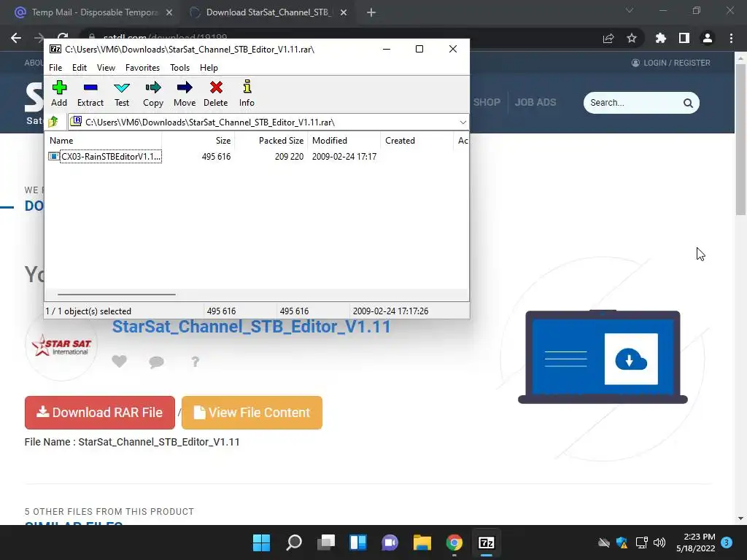Screen dimensions: 747x560
Task: Open Task View on taskbar
Action: coord(326,542)
